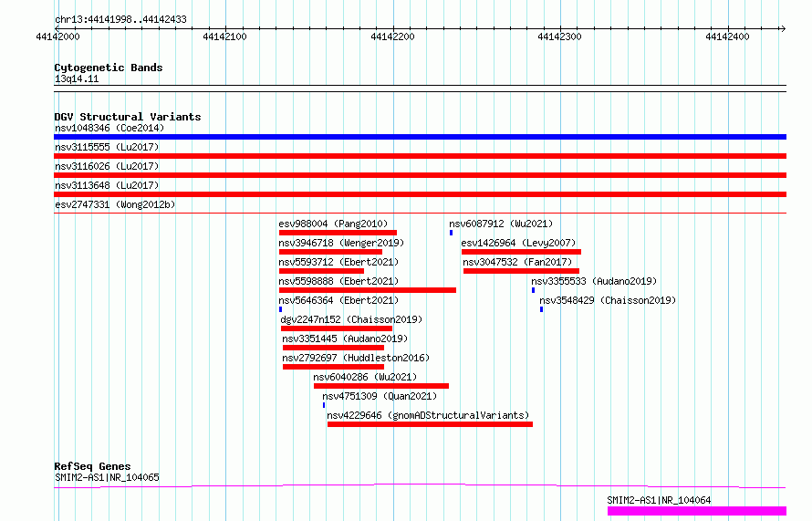Open the SMIM2-AS1|NR_104064 gene label
The height and width of the screenshot is (521, 812).
tap(659, 500)
